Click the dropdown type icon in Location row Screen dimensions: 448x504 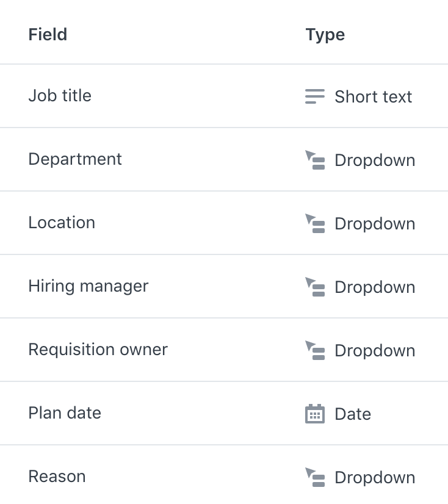[314, 223]
